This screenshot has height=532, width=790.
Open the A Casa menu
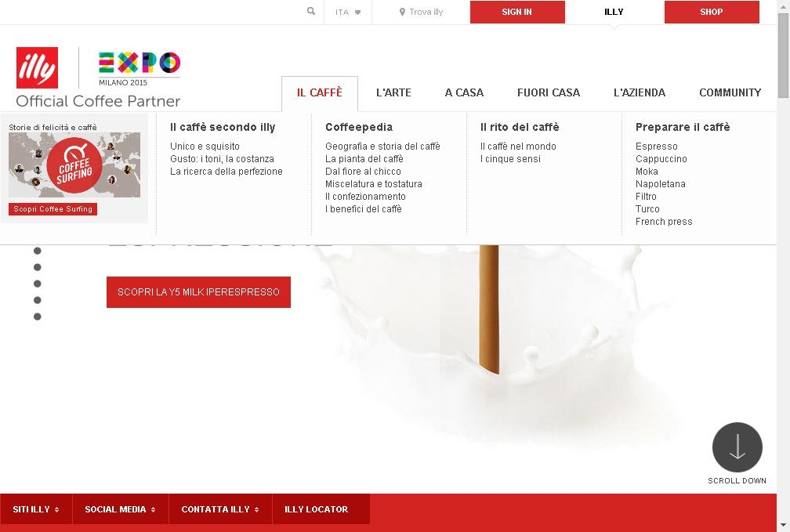pyautogui.click(x=464, y=92)
